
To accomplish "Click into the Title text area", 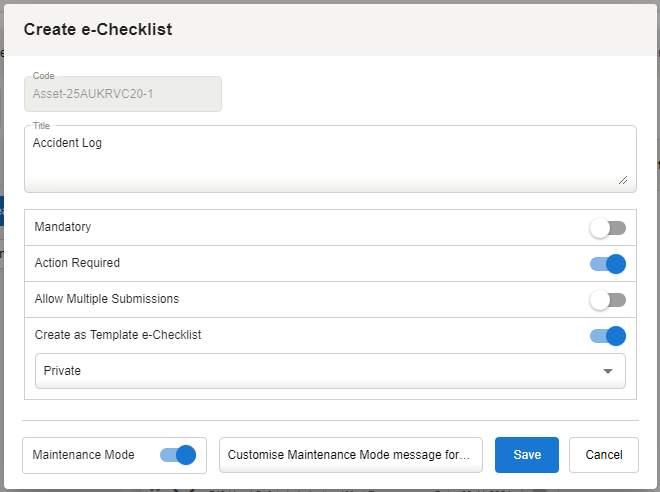I will point(330,165).
